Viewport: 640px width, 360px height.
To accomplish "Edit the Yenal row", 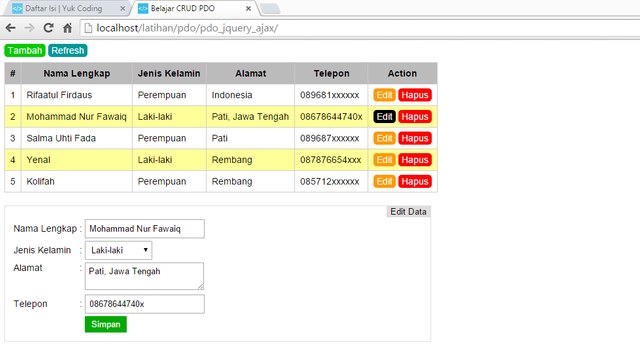I will (384, 160).
